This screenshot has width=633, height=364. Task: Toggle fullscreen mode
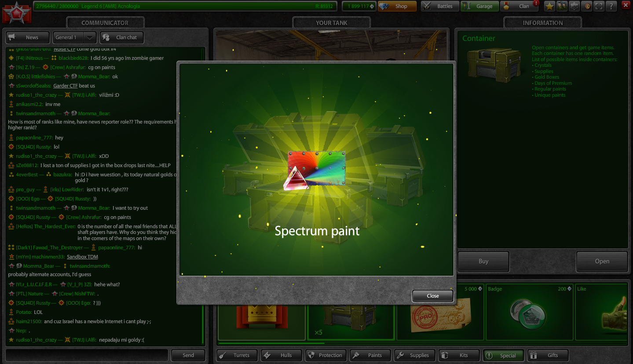[599, 6]
